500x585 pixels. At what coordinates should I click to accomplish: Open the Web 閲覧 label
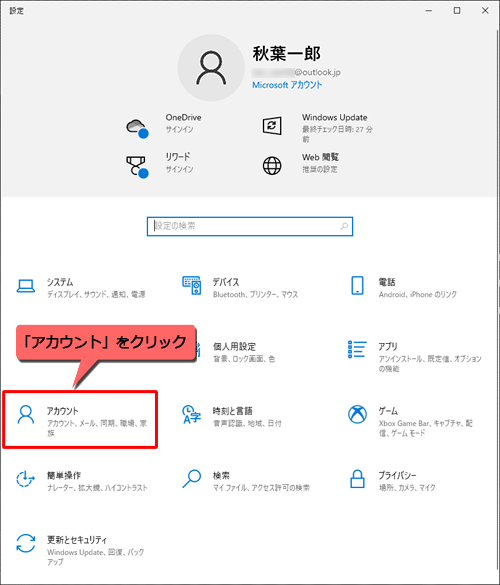pos(321,157)
